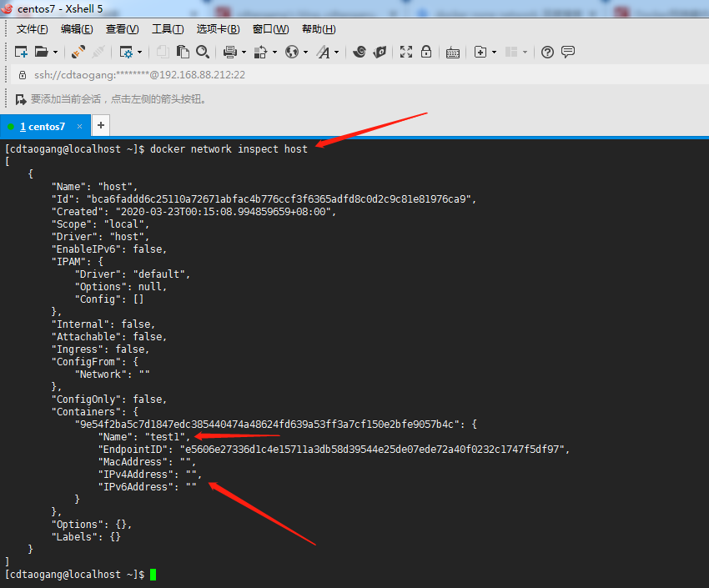
Task: Click the Color scheme icon
Action: pos(260,53)
